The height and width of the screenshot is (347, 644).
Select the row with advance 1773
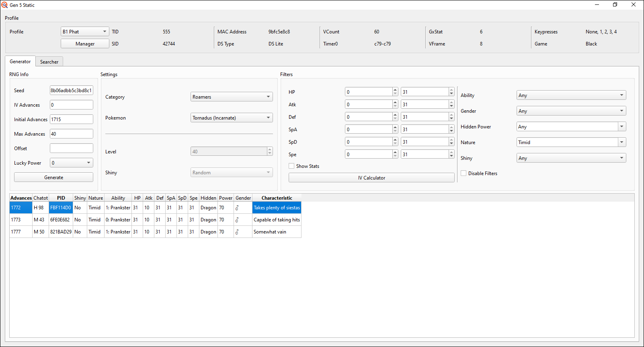[155, 219]
